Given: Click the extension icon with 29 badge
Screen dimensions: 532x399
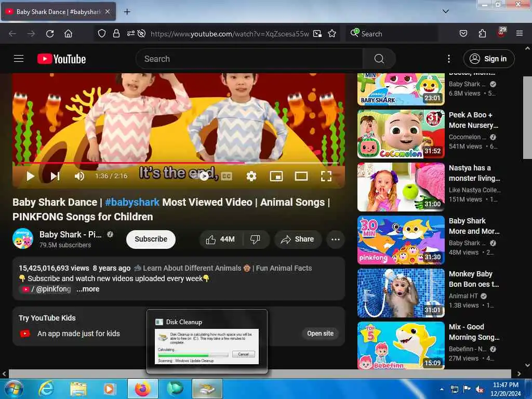Looking at the screenshot, I should click(501, 32).
